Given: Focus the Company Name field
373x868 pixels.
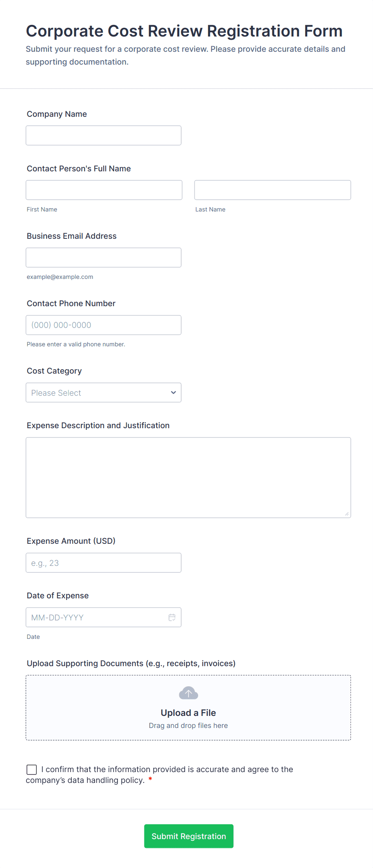Looking at the screenshot, I should [103, 136].
